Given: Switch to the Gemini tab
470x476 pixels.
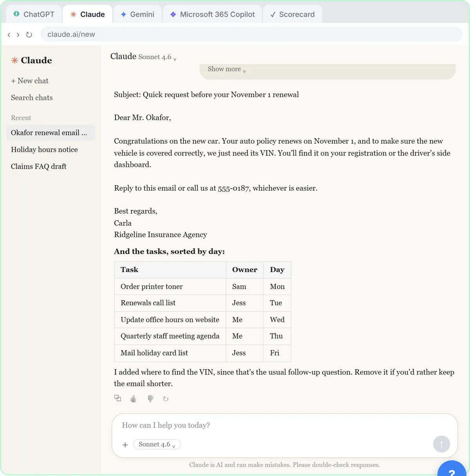Looking at the screenshot, I should pyautogui.click(x=137, y=14).
